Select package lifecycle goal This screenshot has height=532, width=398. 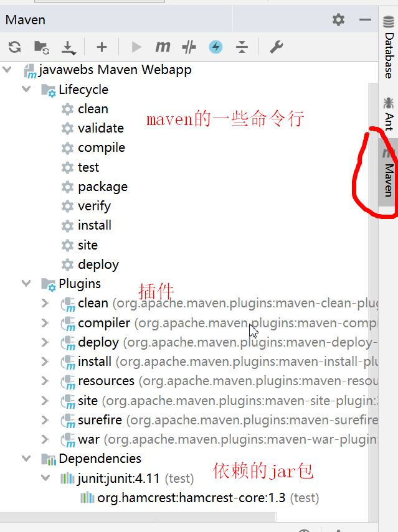coord(103,187)
